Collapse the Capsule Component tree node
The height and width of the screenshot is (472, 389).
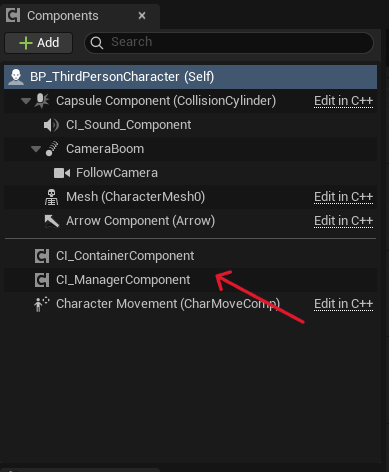tap(26, 101)
